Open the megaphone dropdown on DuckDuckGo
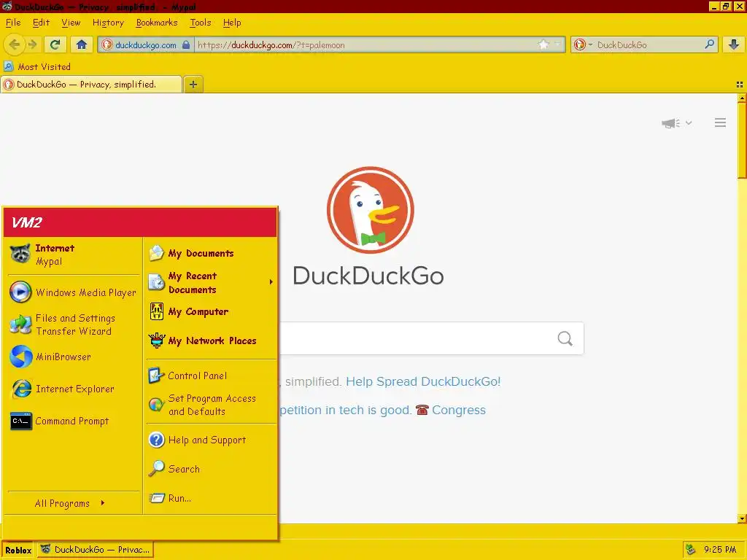 676,123
